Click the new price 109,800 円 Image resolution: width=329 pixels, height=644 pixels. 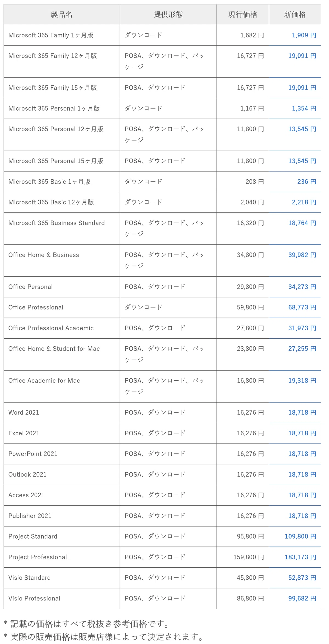click(x=300, y=536)
